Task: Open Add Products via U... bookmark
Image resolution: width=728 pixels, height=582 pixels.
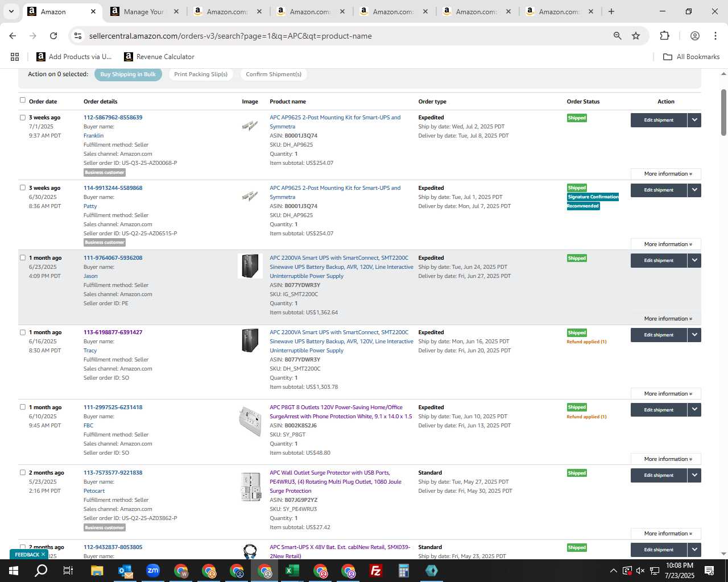Action: pyautogui.click(x=74, y=57)
